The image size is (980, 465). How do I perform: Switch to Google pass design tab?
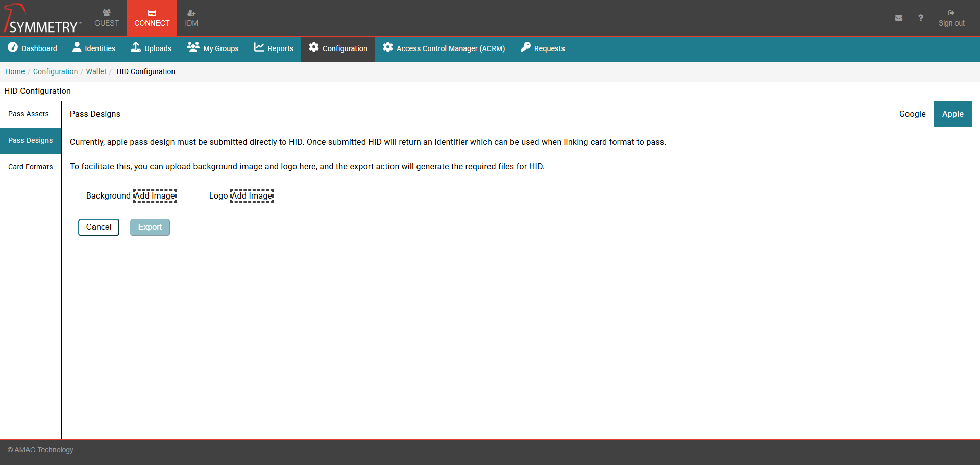(912, 114)
